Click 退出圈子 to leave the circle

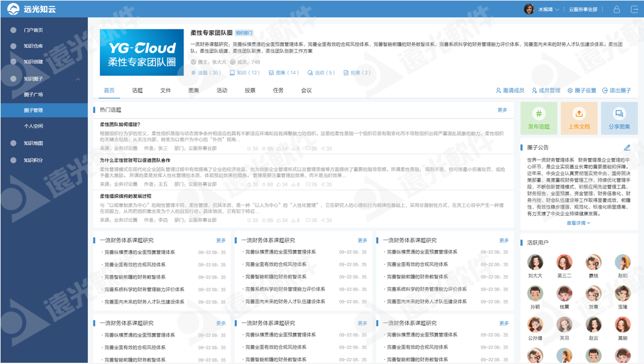pos(617,91)
